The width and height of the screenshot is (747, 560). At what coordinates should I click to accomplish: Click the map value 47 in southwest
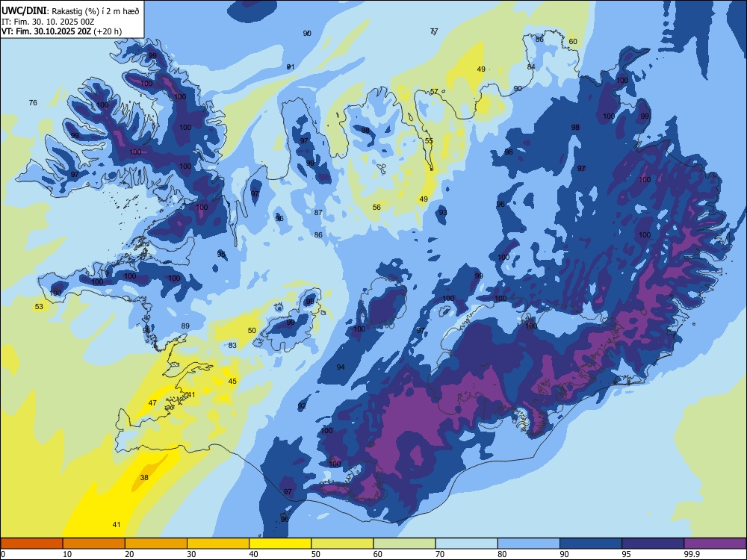(152, 403)
